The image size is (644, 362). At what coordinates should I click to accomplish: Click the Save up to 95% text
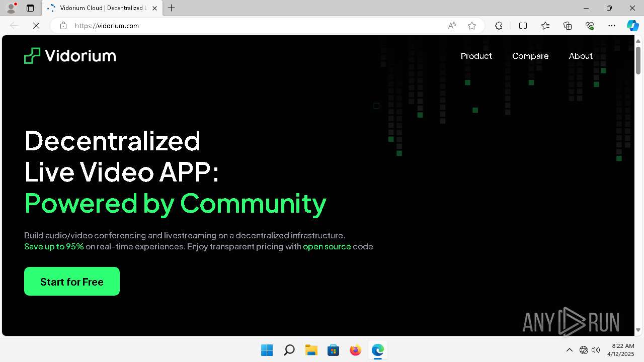(x=54, y=246)
